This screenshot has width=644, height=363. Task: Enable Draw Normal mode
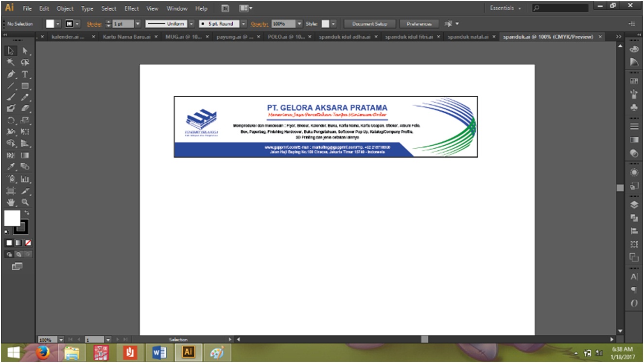[9, 254]
